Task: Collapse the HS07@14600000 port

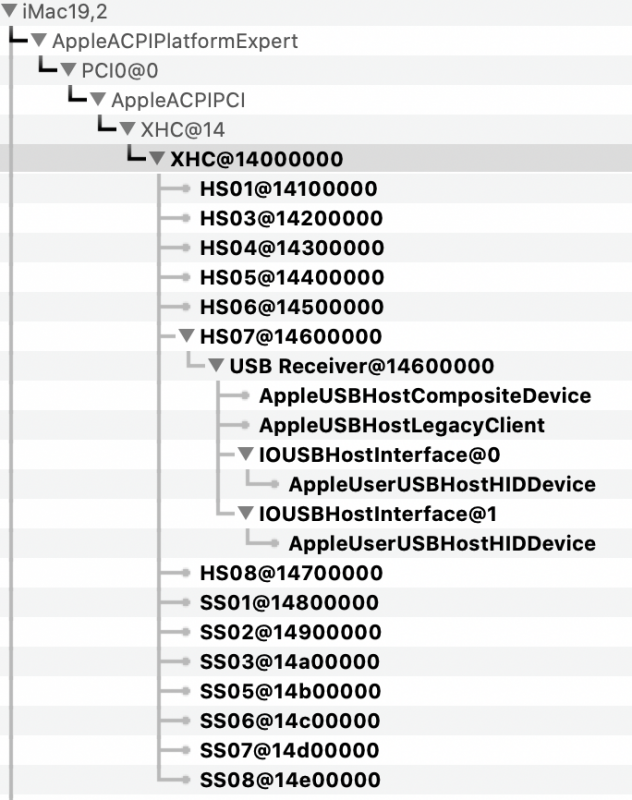Action: 187,337
